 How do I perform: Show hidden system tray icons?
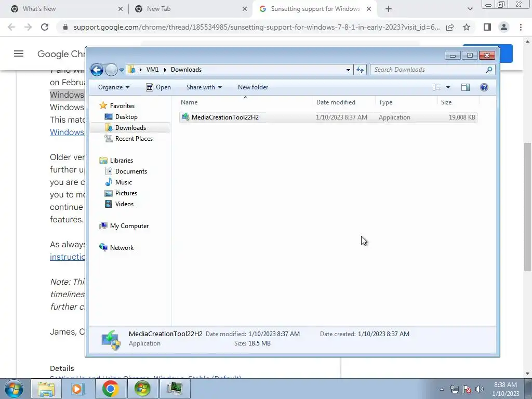point(442,389)
